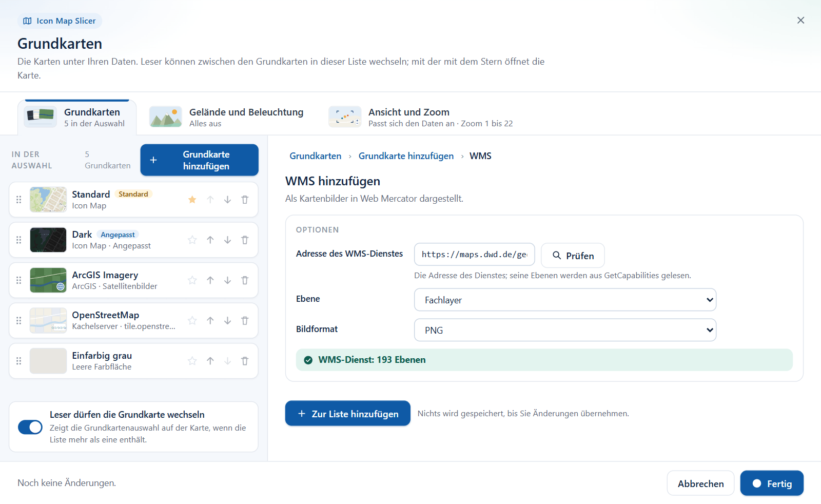821x504 pixels.
Task: Move Dark basemap down
Action: [x=227, y=240]
